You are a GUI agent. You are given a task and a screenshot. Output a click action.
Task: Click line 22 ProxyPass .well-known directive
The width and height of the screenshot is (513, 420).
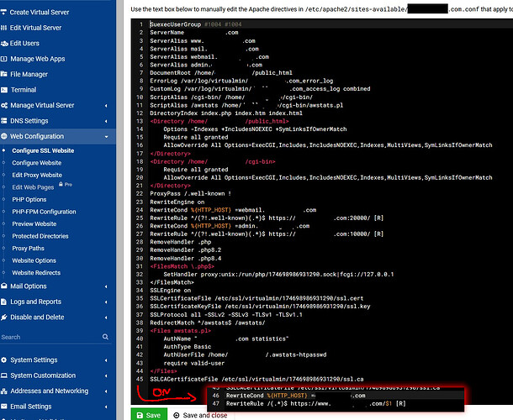click(190, 194)
